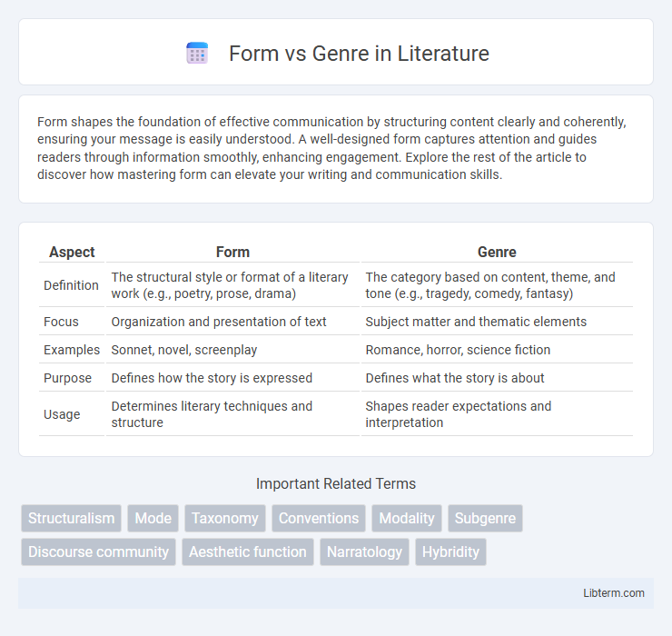The width and height of the screenshot is (672, 636).
Task: Open the Mode related term tag
Action: point(153,518)
